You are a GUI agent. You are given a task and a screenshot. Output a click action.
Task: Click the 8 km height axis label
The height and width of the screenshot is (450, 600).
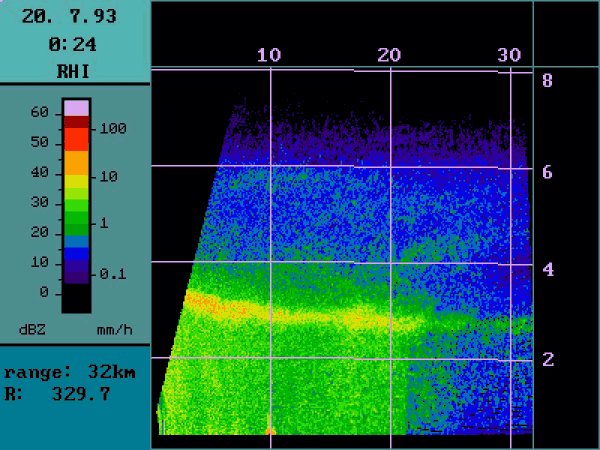tap(547, 81)
